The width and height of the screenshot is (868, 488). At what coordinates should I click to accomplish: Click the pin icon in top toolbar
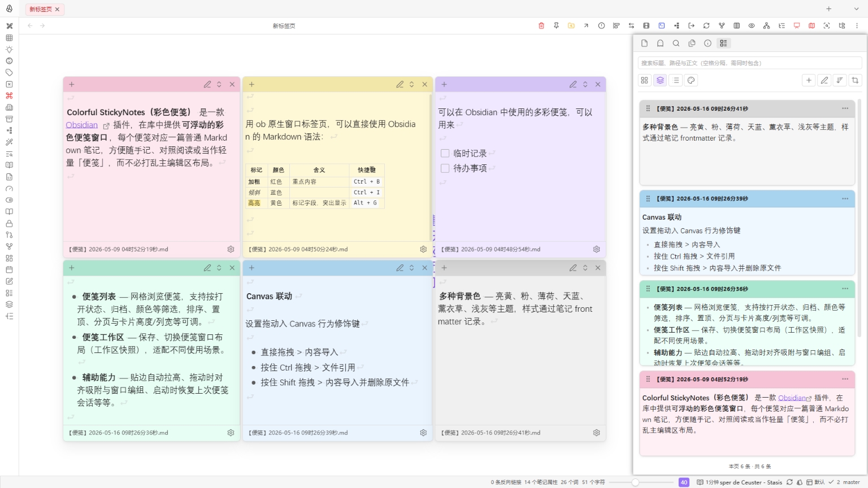click(x=556, y=25)
